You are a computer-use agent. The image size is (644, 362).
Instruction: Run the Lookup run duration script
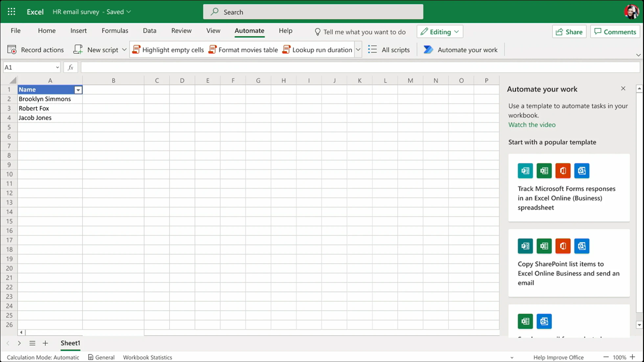[317, 50]
